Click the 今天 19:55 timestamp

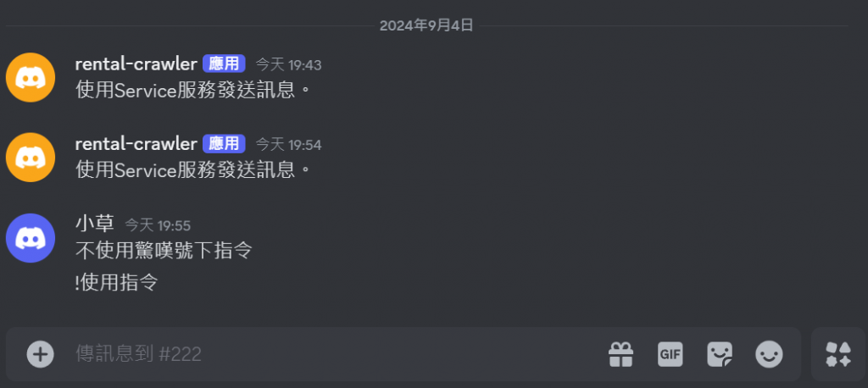tap(158, 225)
